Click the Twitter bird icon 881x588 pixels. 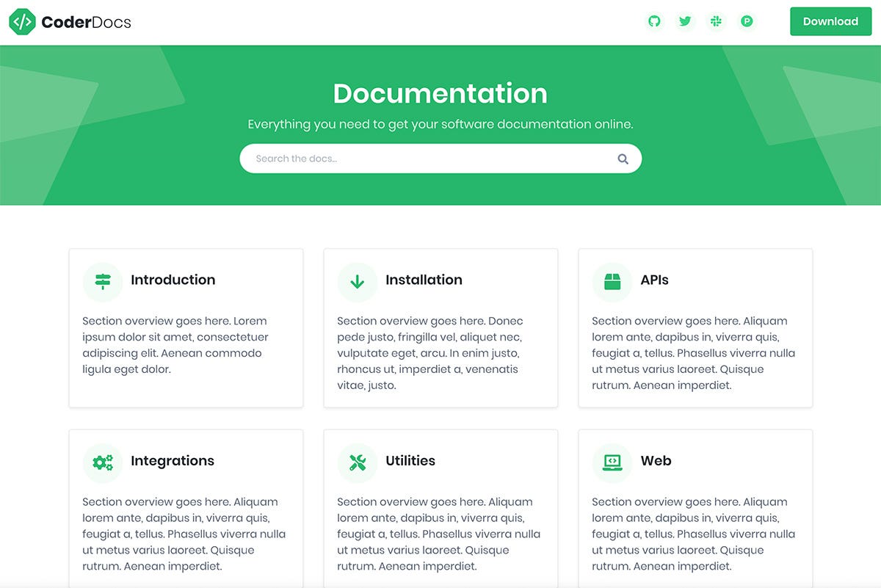tap(685, 21)
